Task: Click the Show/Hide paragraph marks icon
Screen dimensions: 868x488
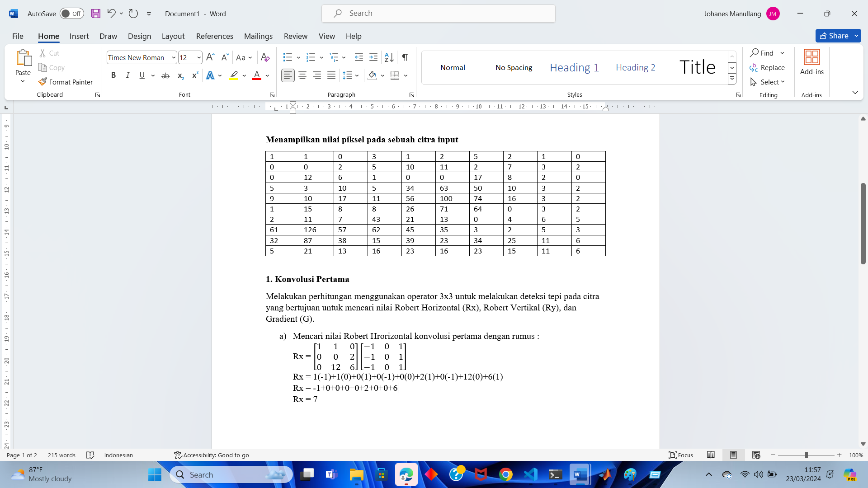Action: 405,57
